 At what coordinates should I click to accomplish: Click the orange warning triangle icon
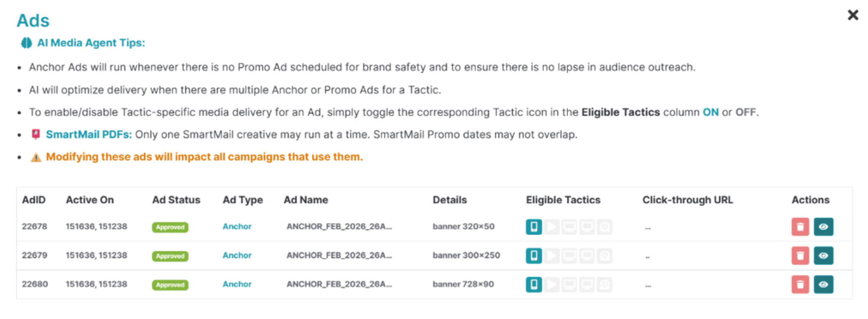click(x=36, y=157)
